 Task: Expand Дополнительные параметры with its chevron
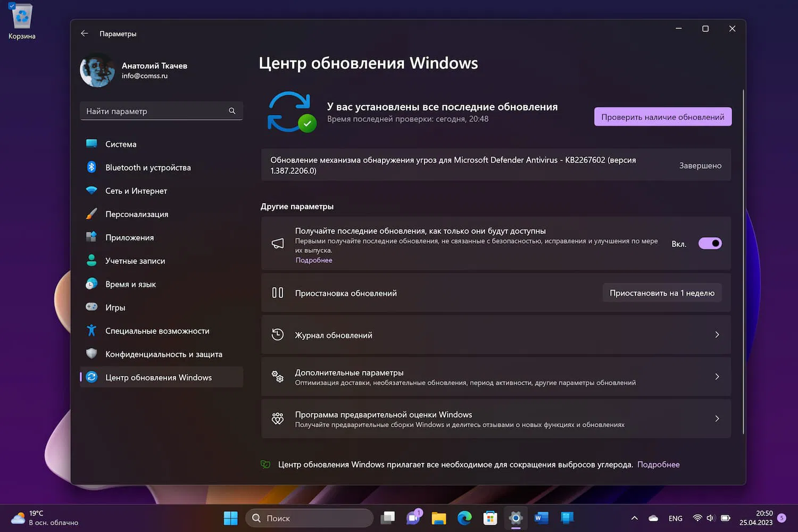[717, 377]
